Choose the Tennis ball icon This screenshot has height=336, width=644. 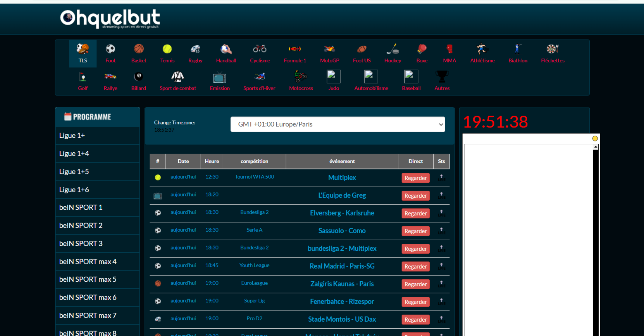[167, 49]
